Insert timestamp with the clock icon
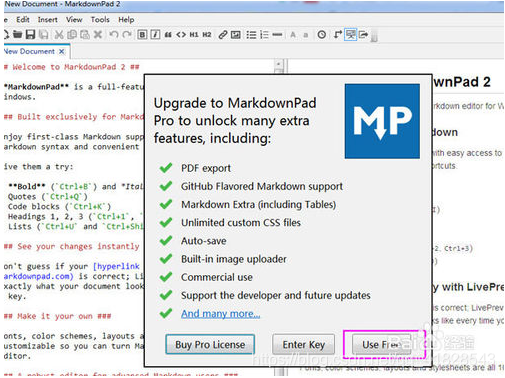The image size is (505, 378). (x=322, y=35)
